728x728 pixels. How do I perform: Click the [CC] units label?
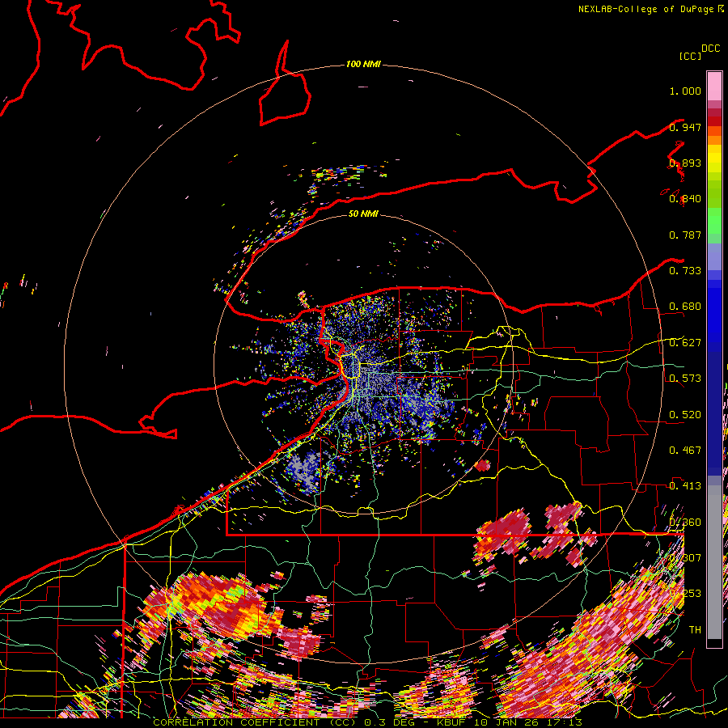click(690, 56)
